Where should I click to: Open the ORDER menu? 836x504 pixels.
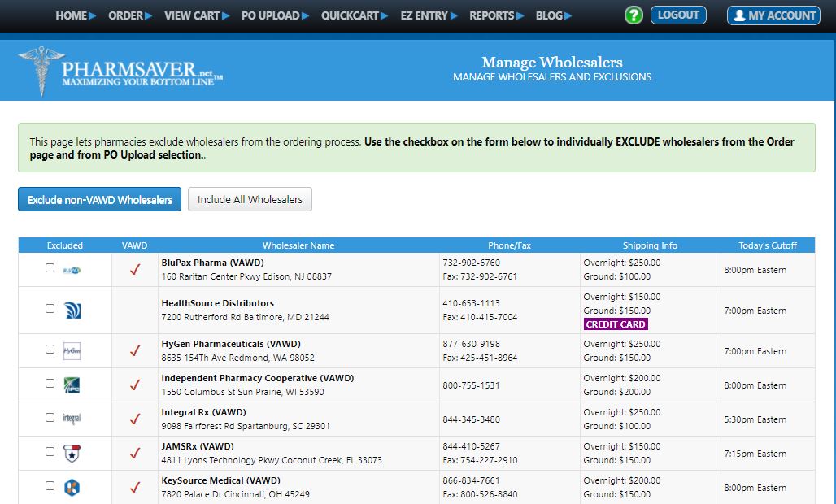(130, 15)
